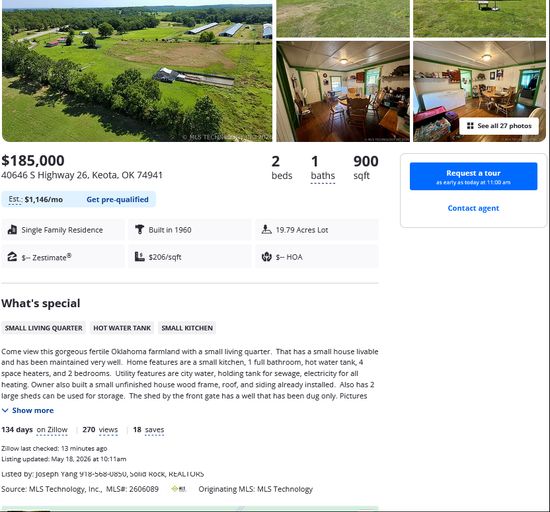Click the Show more chevron arrow
The height and width of the screenshot is (512, 550).
tap(5, 410)
